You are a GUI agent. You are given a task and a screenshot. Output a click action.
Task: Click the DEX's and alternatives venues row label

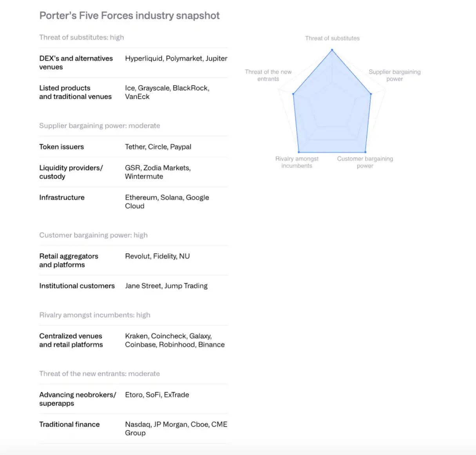point(76,63)
